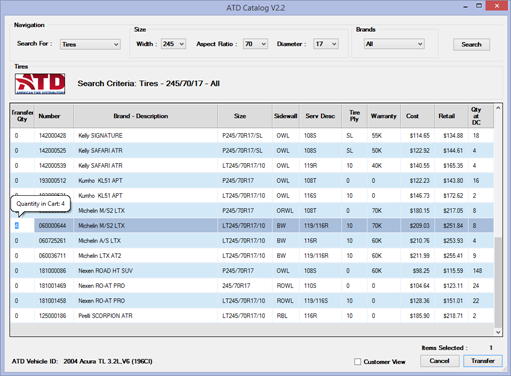Expand the Brands dropdown

point(394,44)
